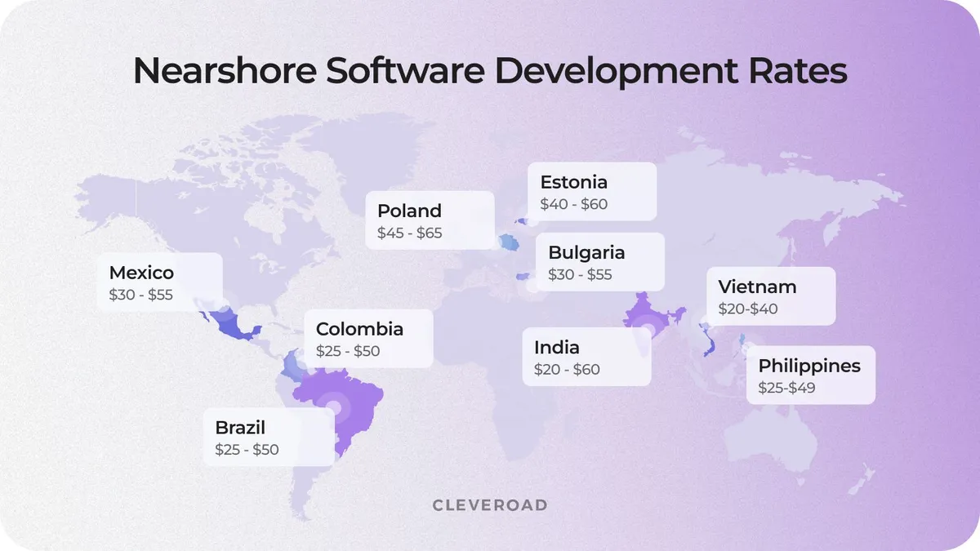The image size is (980, 551).
Task: Click the rate $20-$40
Action: (748, 310)
